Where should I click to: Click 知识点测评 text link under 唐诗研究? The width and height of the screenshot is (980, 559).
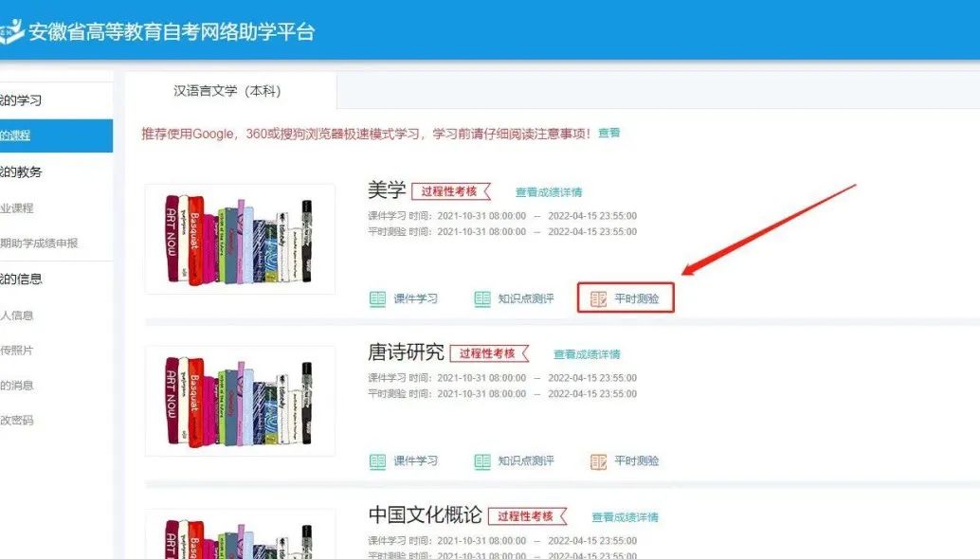(526, 461)
